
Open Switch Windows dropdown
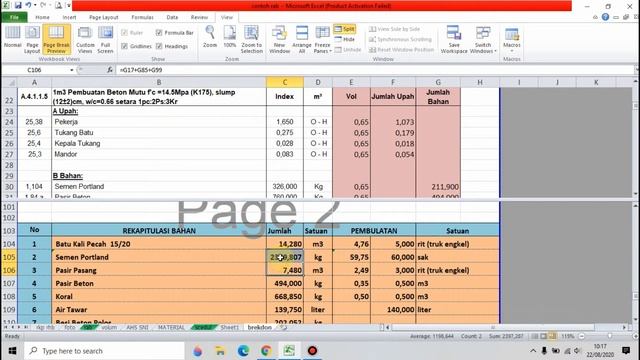pyautogui.click(x=483, y=40)
